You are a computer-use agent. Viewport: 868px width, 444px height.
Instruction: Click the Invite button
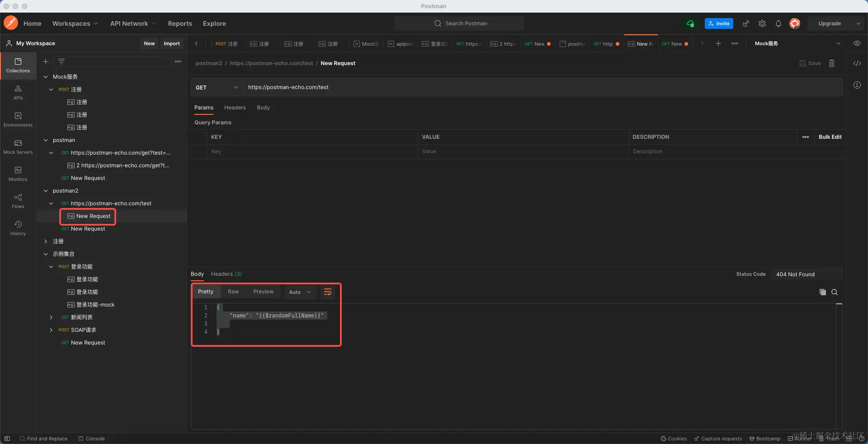coord(719,24)
